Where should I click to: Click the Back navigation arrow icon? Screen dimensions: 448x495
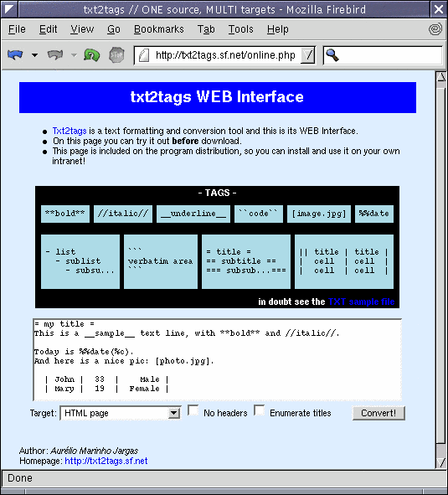click(x=15, y=55)
